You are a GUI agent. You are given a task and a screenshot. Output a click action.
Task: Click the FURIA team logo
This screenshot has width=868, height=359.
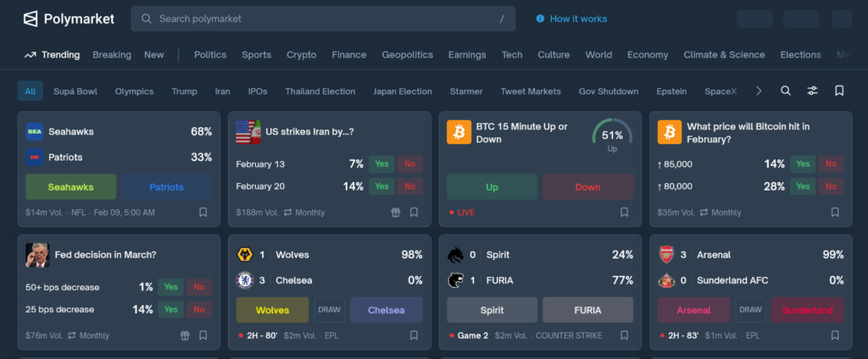point(455,280)
